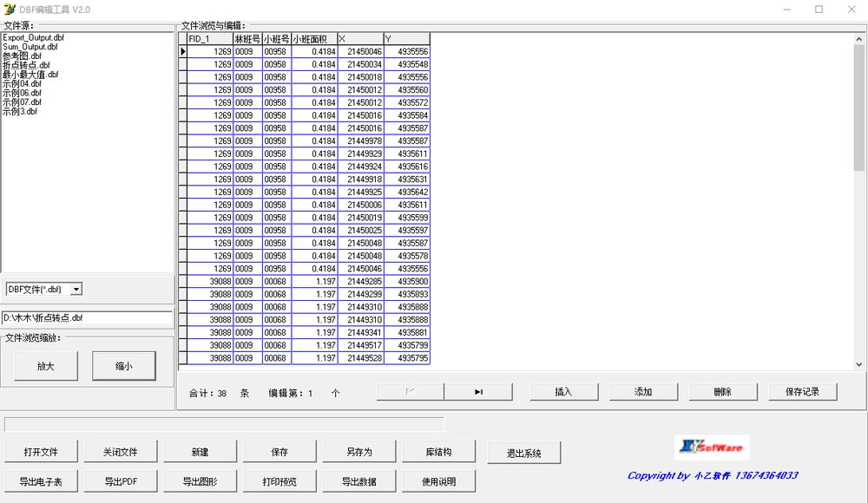The width and height of the screenshot is (868, 503).
Task: Click the 导出图形 export graphics button
Action: tap(201, 481)
